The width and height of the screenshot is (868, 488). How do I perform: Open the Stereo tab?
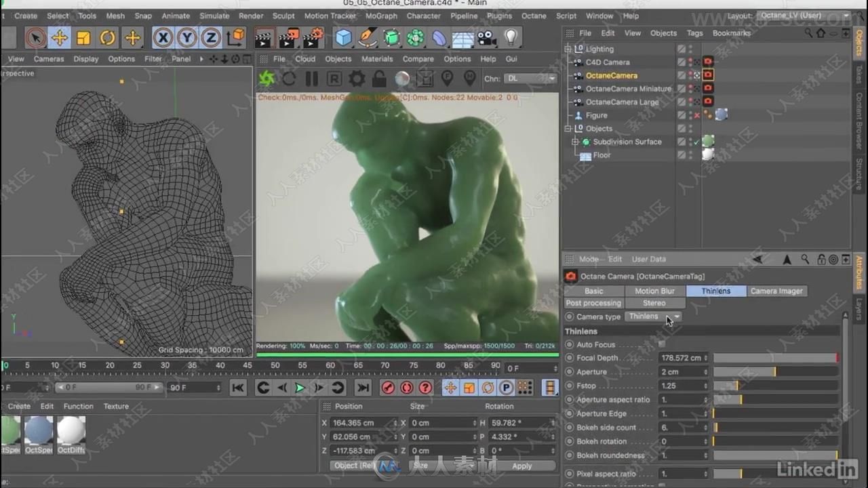(654, 303)
